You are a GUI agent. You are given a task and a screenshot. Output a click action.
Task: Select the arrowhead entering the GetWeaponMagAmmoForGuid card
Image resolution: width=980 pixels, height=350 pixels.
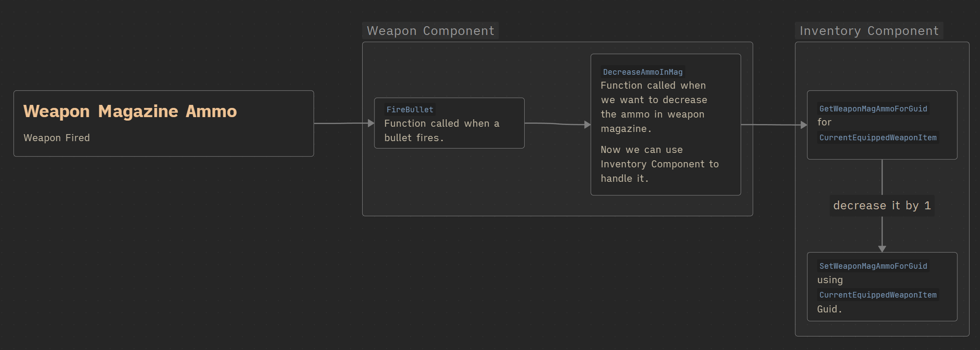(803, 125)
